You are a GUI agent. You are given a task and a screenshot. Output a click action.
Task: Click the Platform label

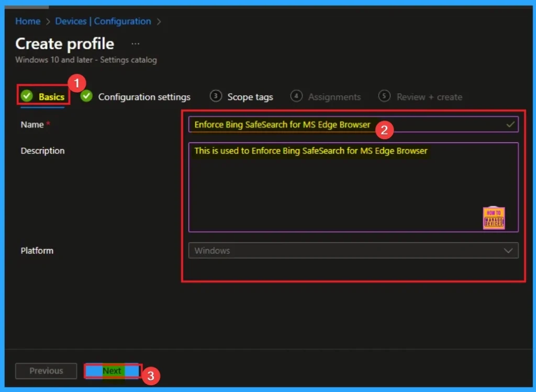[x=37, y=251]
